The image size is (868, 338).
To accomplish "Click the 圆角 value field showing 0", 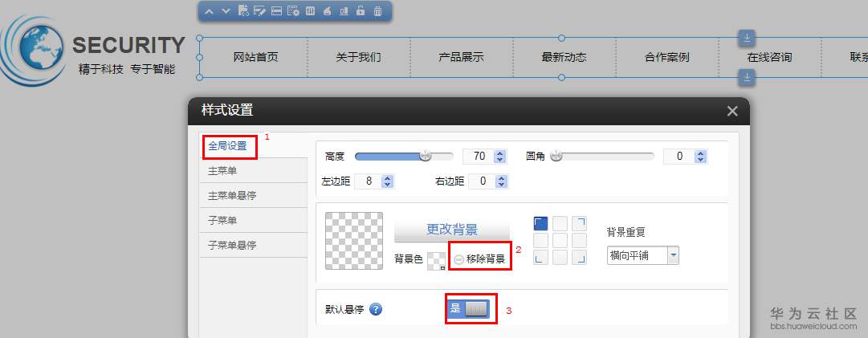I will click(679, 157).
